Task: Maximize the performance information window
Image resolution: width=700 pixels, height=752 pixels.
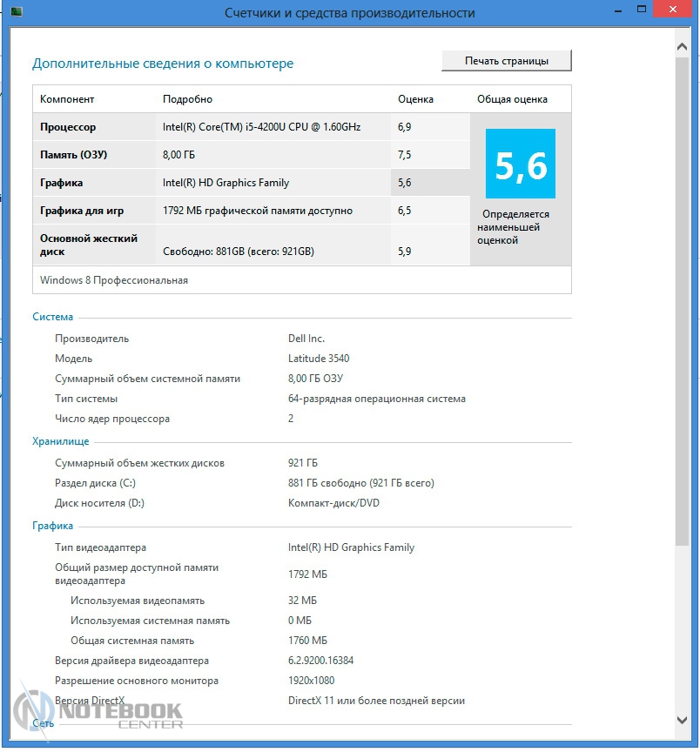Action: 641,10
